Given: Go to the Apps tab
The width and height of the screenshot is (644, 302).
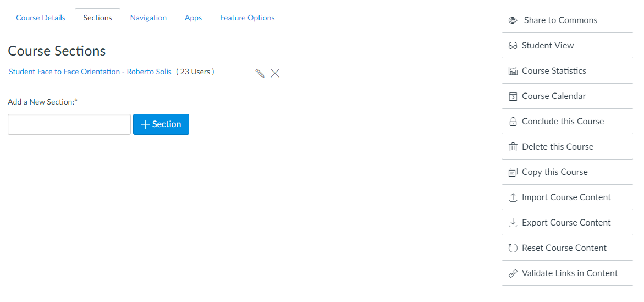Looking at the screenshot, I should 193,18.
